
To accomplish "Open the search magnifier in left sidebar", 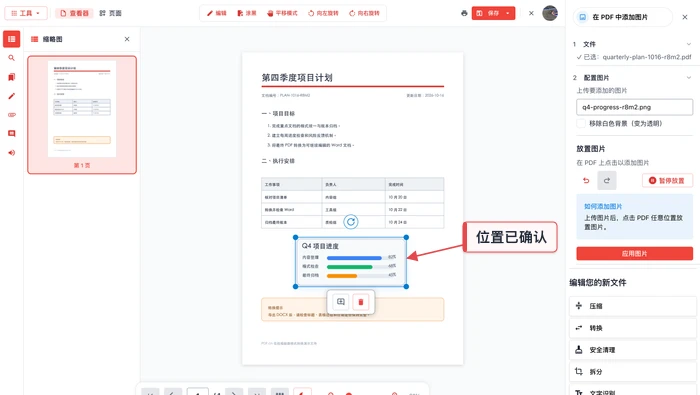I will (x=12, y=58).
